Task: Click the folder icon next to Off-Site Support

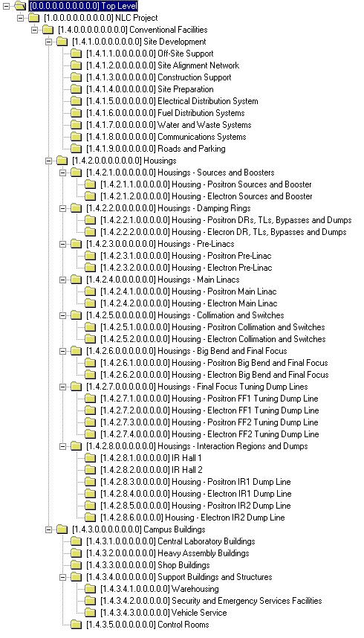Action: coord(76,54)
